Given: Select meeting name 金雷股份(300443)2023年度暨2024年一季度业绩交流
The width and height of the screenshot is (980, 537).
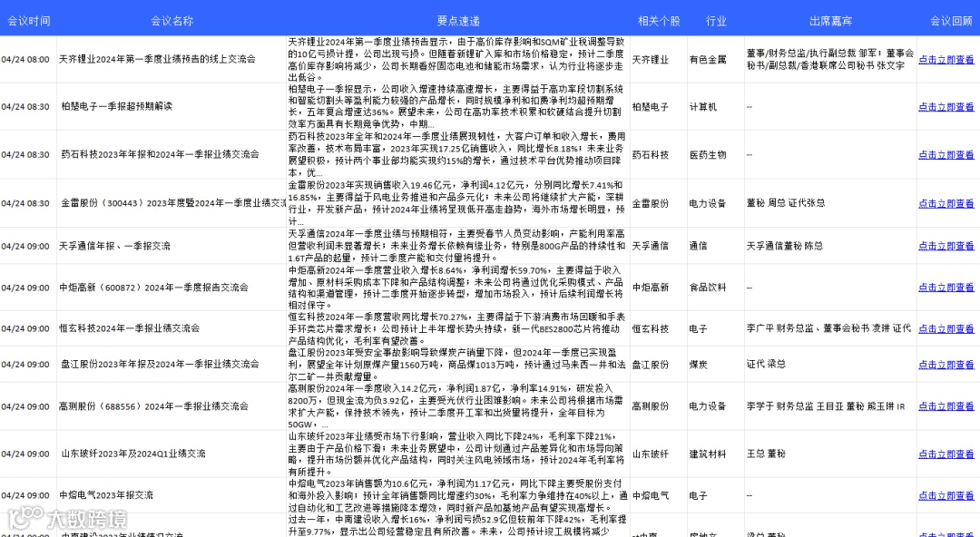Looking at the screenshot, I should pyautogui.click(x=173, y=203).
